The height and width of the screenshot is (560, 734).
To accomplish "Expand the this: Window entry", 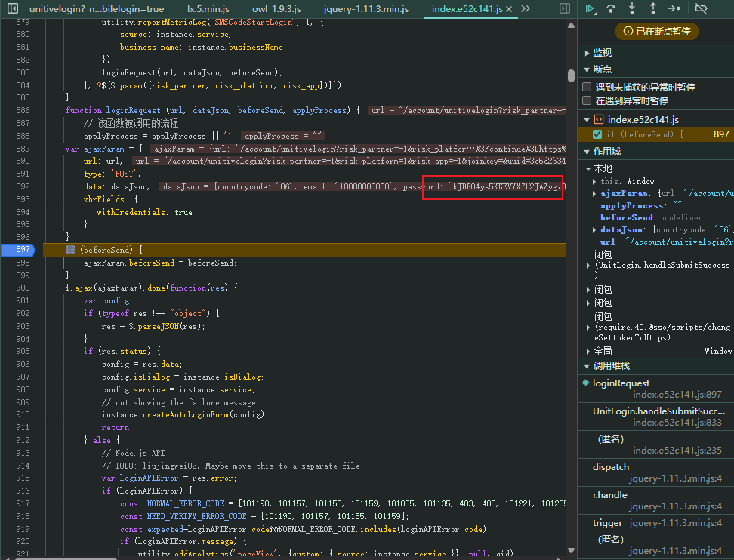I will point(594,182).
